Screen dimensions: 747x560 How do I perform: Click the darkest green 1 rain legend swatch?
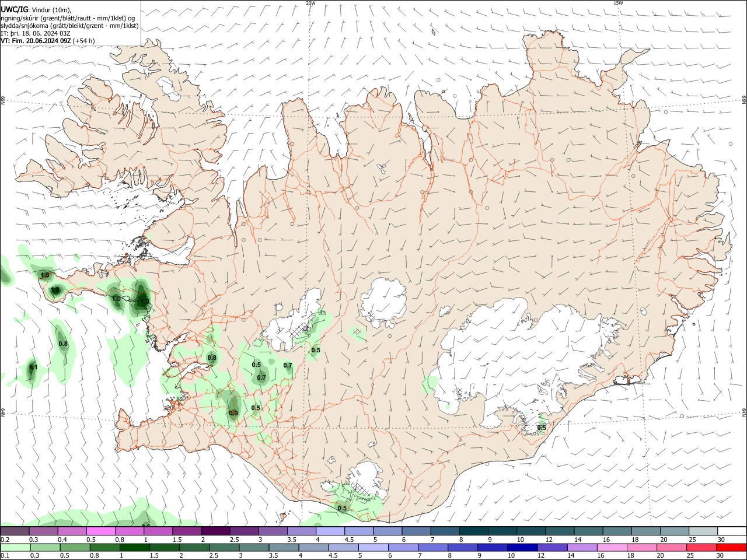click(135, 548)
